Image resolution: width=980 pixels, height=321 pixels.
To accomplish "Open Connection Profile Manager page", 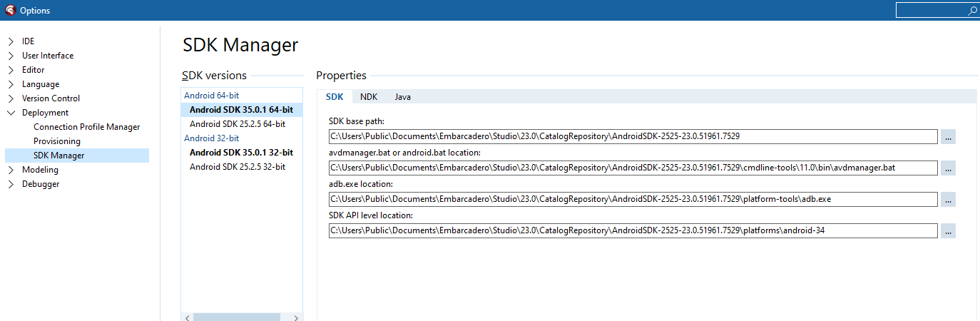I will [x=87, y=127].
